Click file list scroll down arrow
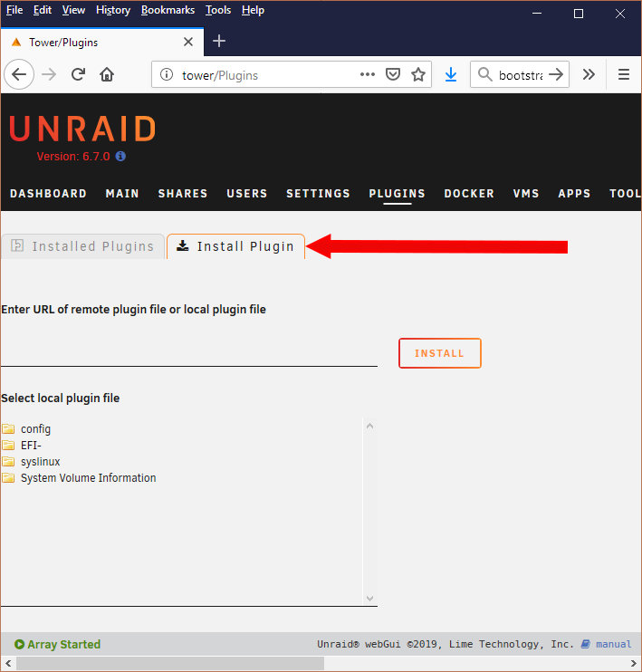This screenshot has width=642, height=672. (369, 599)
